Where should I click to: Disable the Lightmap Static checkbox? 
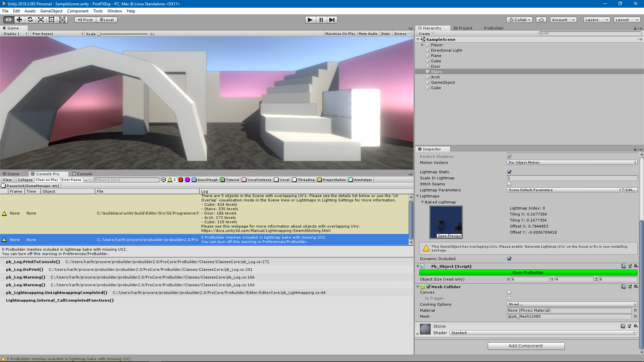(x=509, y=172)
